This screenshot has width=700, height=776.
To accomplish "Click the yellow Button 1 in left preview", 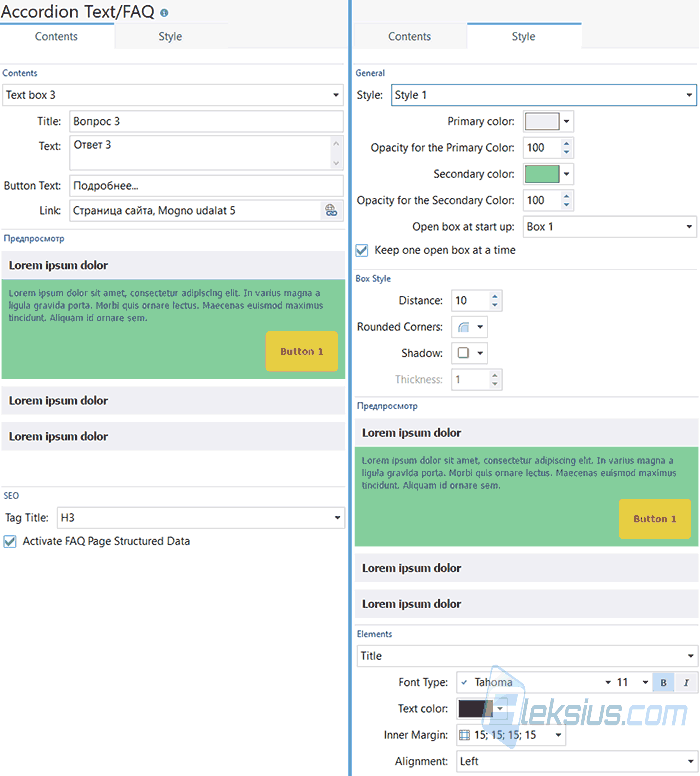I will [301, 351].
